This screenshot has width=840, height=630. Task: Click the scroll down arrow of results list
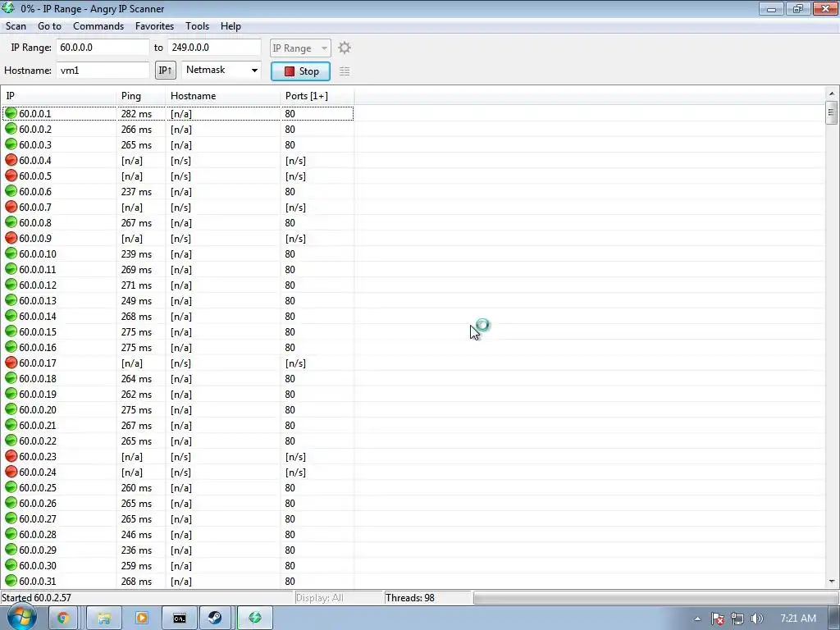coord(832,581)
